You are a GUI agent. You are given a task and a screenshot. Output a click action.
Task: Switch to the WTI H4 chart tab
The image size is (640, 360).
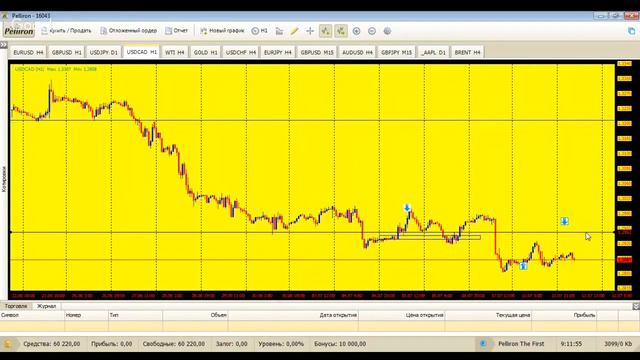click(x=175, y=53)
